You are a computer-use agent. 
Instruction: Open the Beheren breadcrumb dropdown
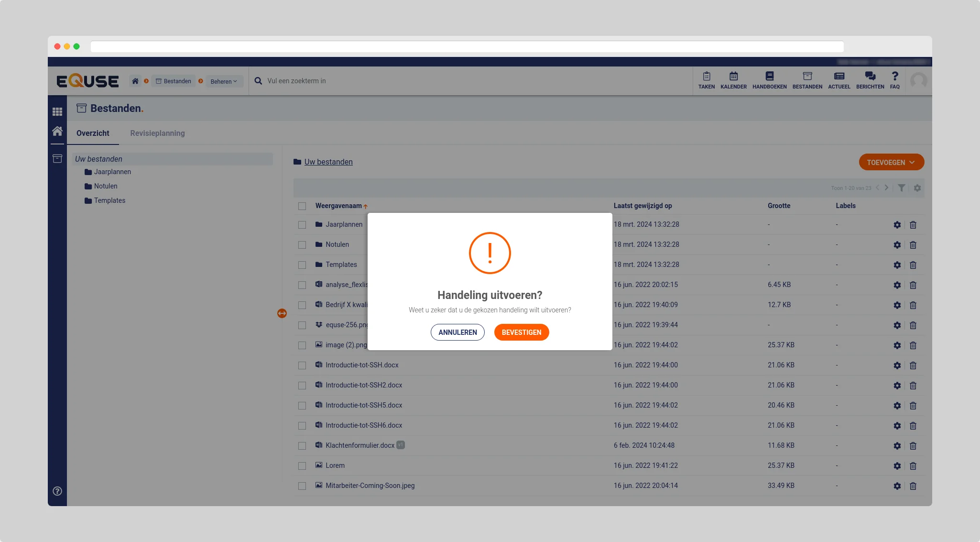pos(224,81)
